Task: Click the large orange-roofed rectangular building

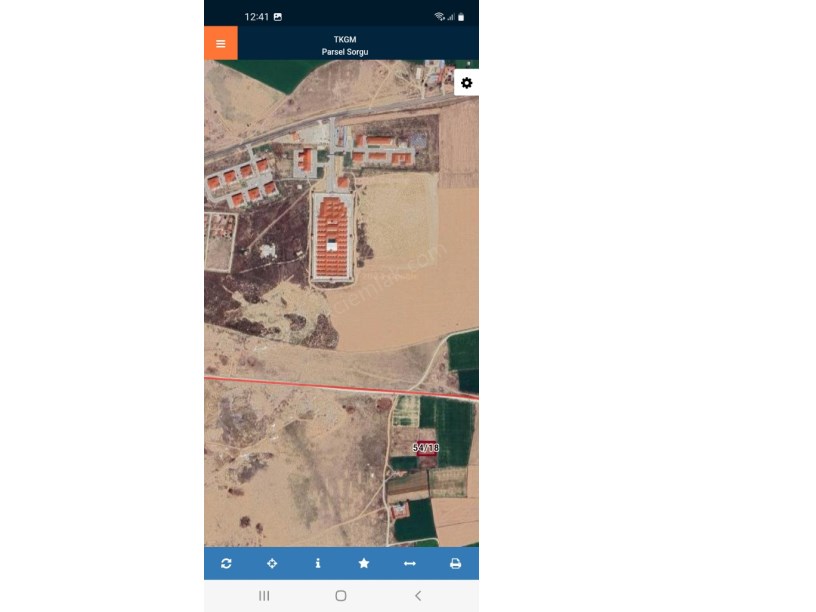Action: pos(333,237)
